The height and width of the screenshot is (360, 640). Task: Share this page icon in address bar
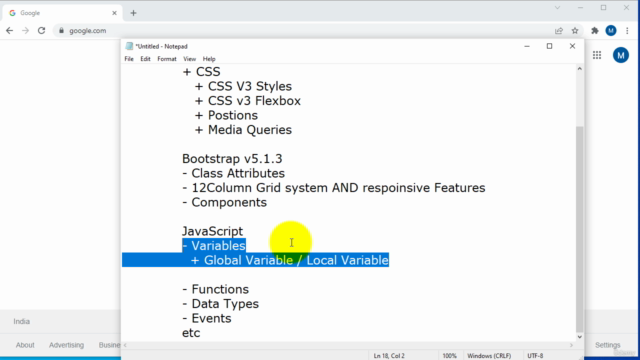click(x=559, y=31)
